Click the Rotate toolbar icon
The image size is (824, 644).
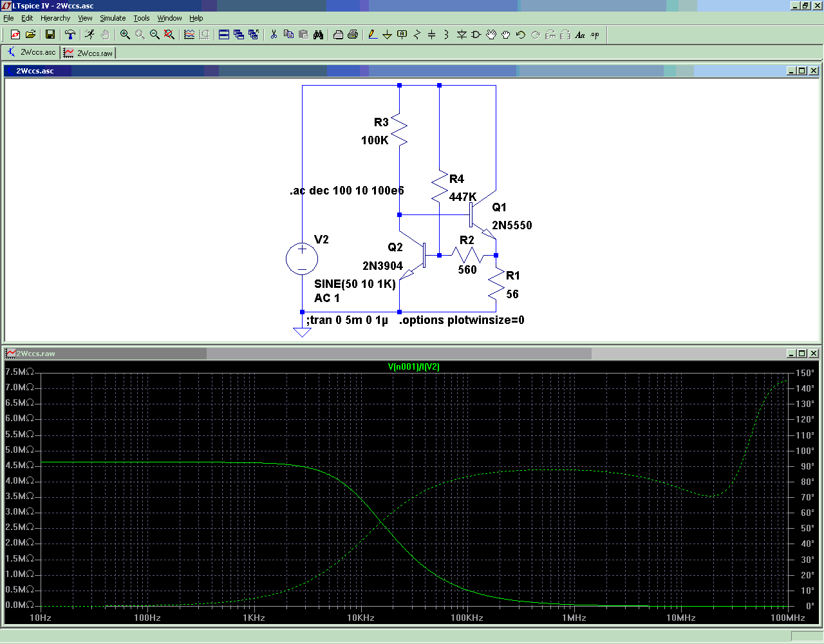[x=550, y=35]
